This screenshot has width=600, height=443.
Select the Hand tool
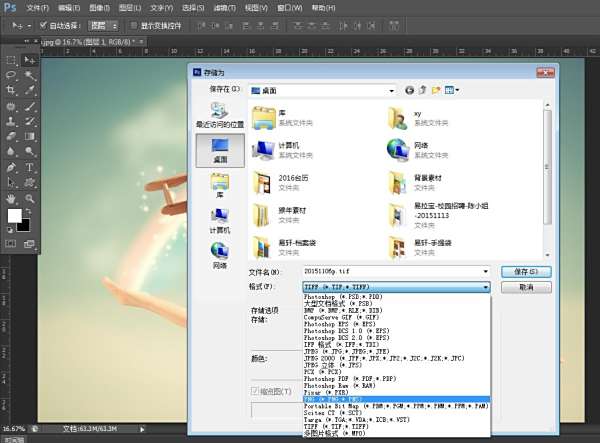(x=11, y=199)
